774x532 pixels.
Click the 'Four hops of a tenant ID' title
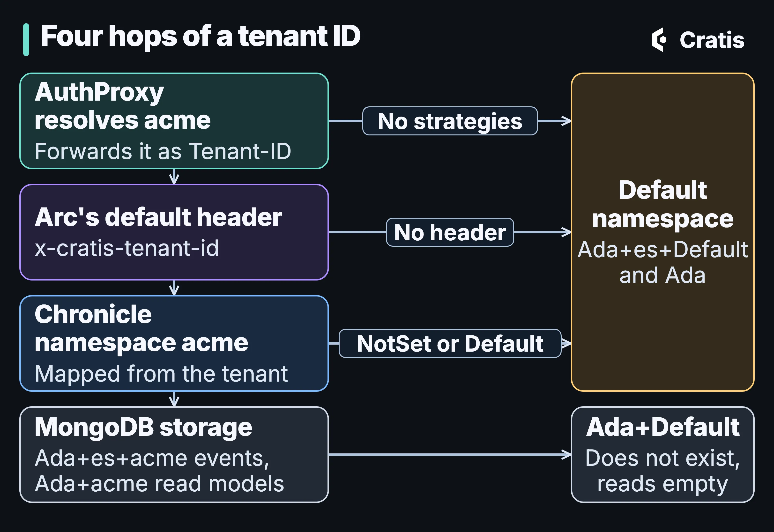click(201, 36)
